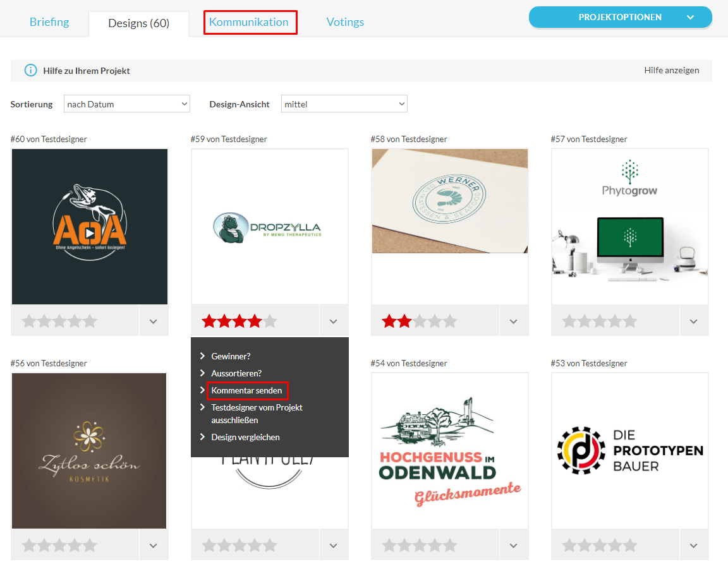
Task: Go to the Votings tab
Action: [345, 22]
